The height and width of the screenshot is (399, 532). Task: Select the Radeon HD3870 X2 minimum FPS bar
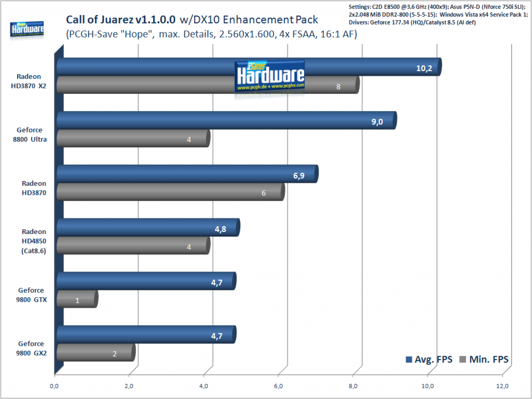[208, 85]
